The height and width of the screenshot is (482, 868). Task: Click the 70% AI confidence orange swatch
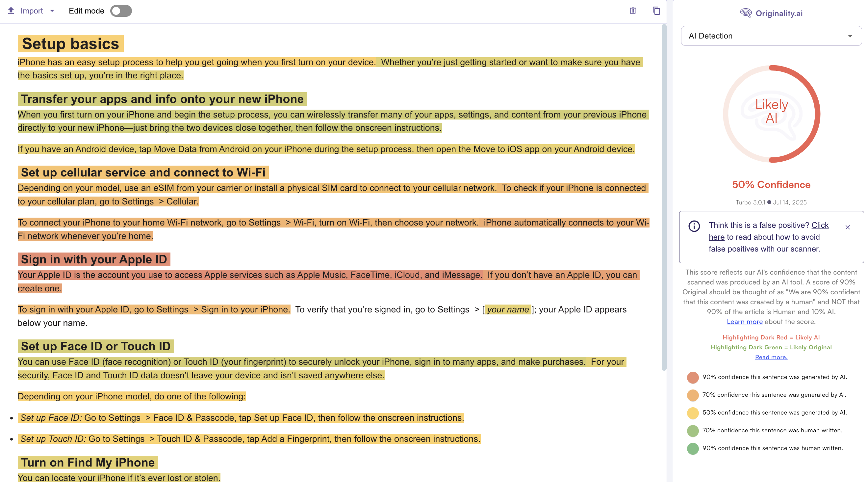692,395
